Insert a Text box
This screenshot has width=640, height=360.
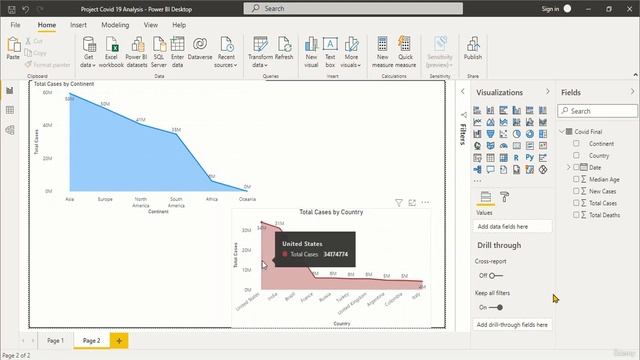point(330,52)
